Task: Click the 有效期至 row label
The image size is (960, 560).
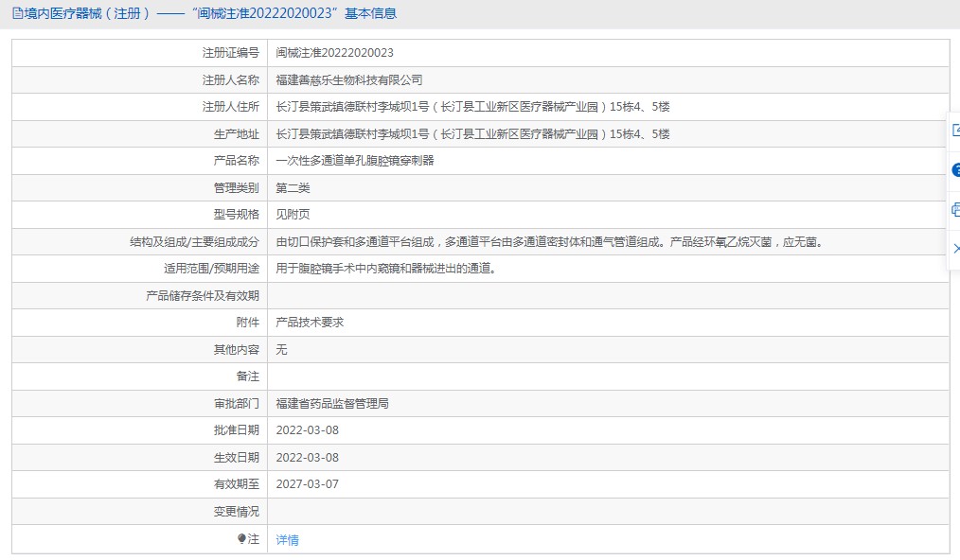Action: [237, 483]
